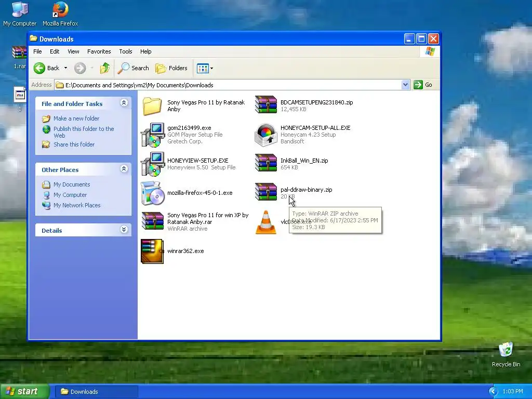Expand the Details panel

coord(124,229)
